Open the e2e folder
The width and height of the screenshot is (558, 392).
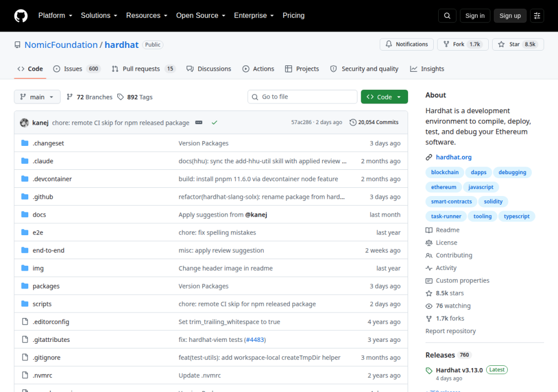pos(38,232)
